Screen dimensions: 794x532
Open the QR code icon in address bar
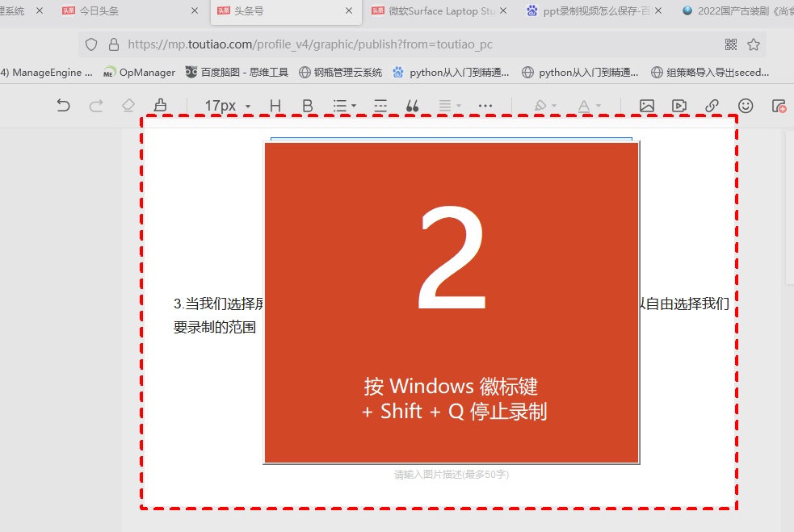coord(731,44)
